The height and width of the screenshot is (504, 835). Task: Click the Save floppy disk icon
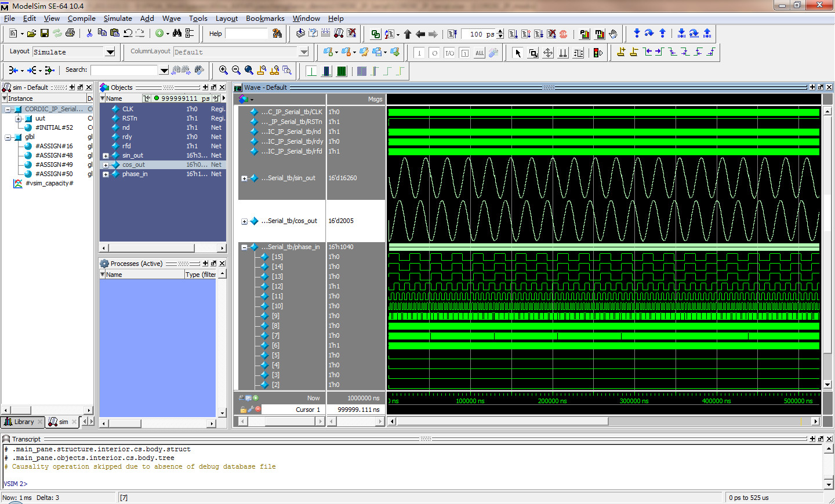[x=45, y=34]
